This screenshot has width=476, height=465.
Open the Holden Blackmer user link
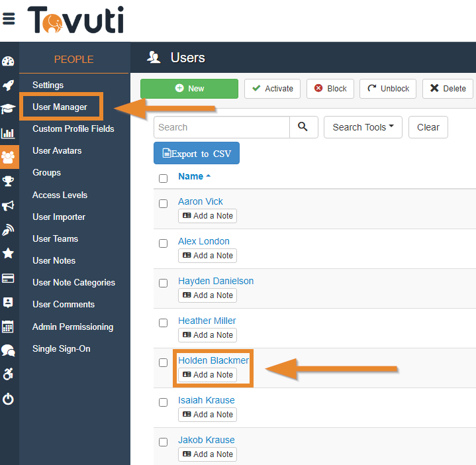pos(213,360)
